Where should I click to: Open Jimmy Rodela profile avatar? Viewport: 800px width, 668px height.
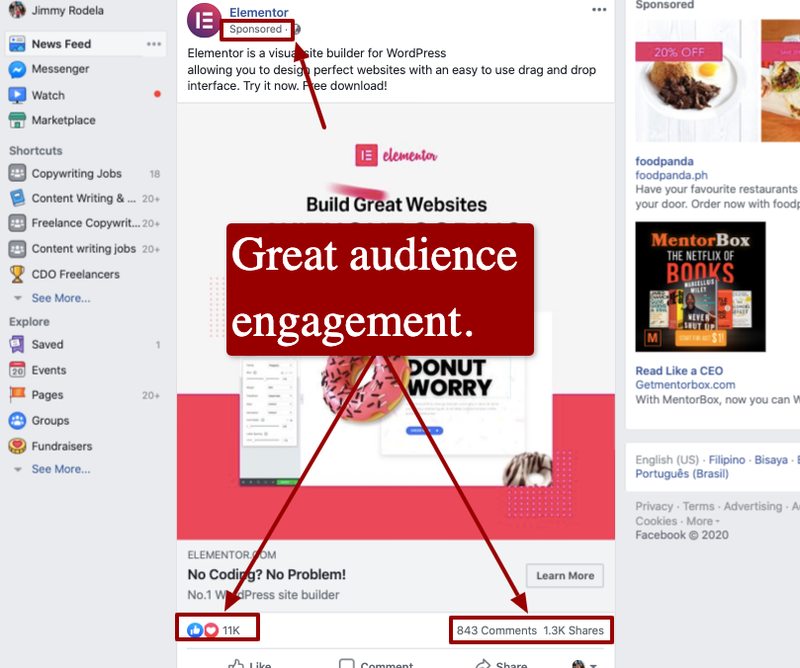pyautogui.click(x=17, y=9)
